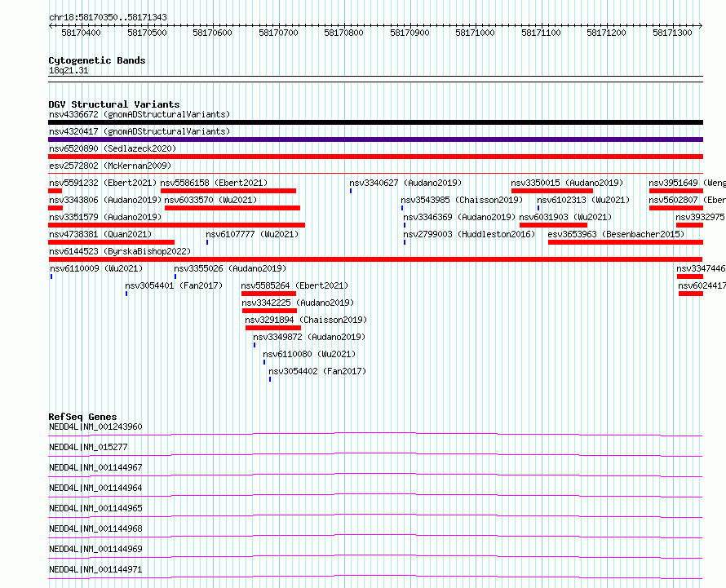The width and height of the screenshot is (726, 588).
Task: Open NEDD4L NM_015277 transcript
Action: coord(88,447)
